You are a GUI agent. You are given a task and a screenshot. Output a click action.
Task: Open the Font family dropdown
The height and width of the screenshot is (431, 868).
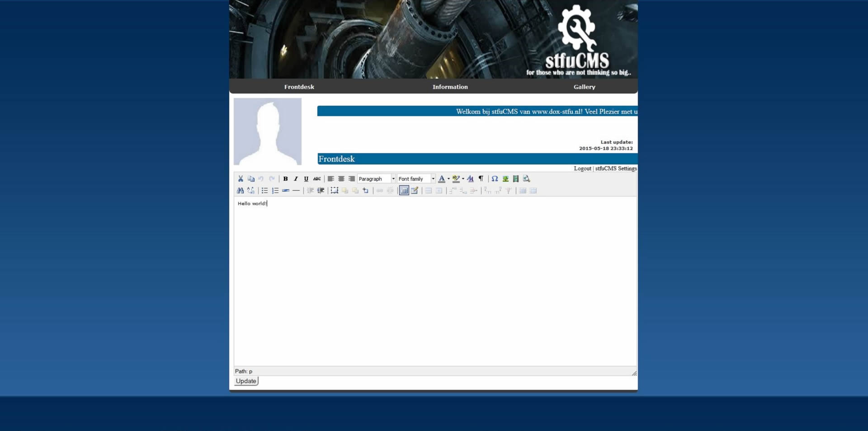pyautogui.click(x=416, y=179)
